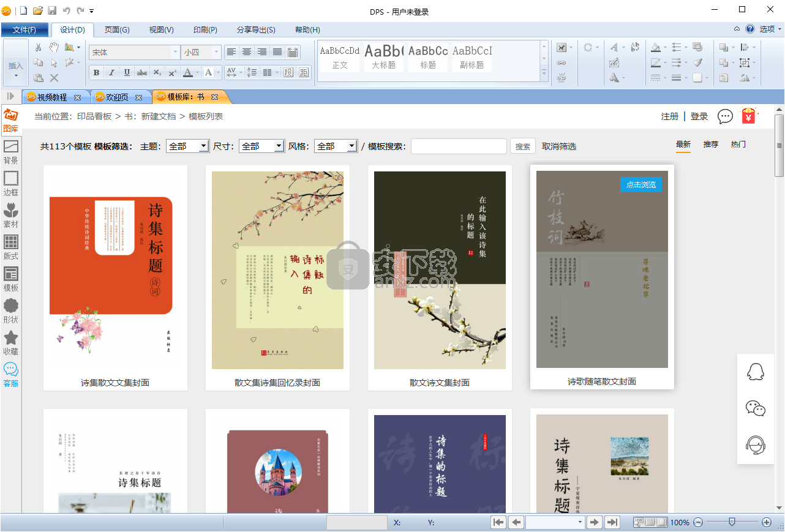
Task: Switch to the 印刷(P) ribbon tab
Action: click(x=205, y=30)
